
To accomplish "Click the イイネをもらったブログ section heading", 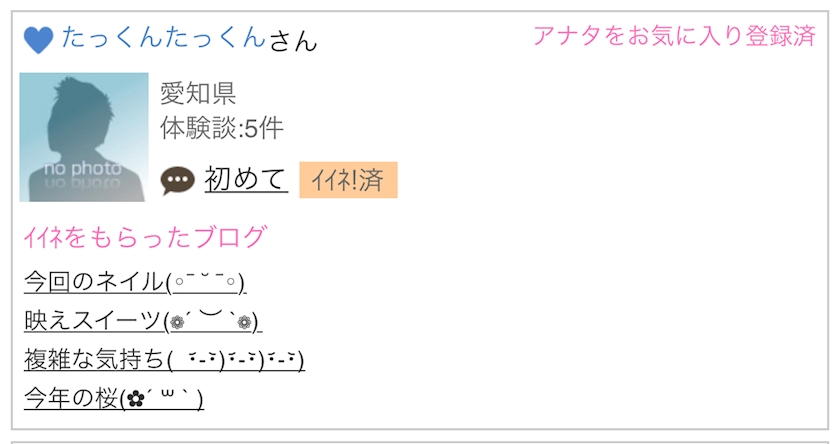I will coord(145,237).
